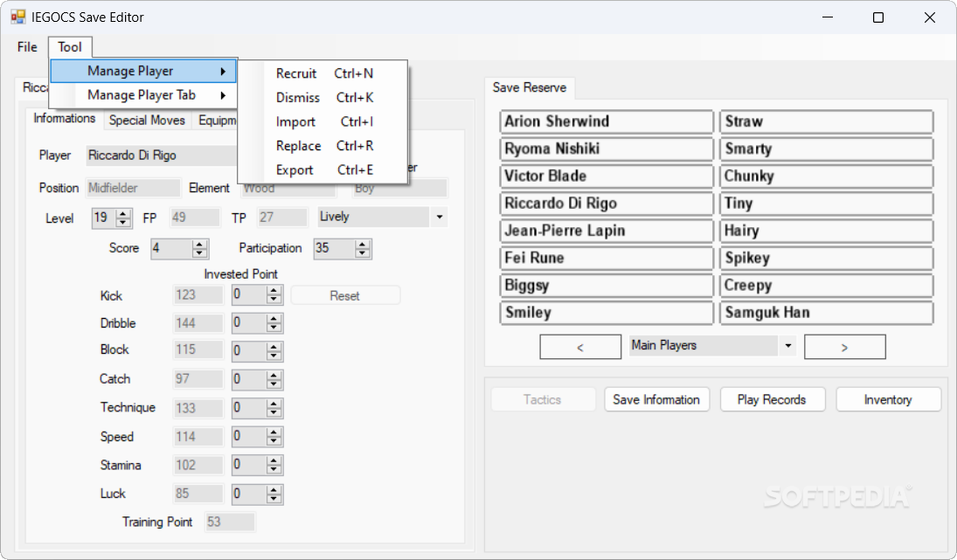Choose Recruit from the submenu
Image resolution: width=957 pixels, height=560 pixels.
tap(322, 73)
